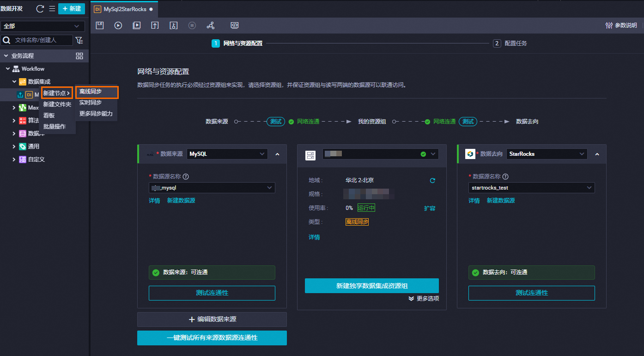Open the list menu icon beside refresh
Screen dimensions: 644x356
point(52,9)
